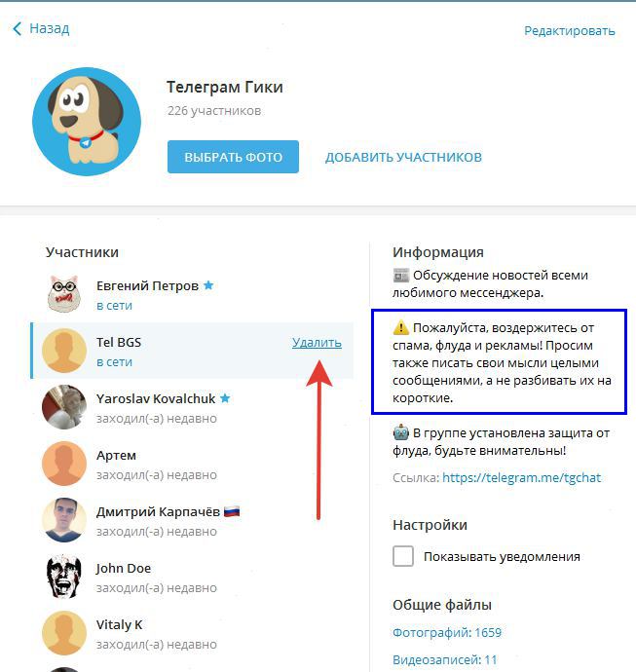Click John Doe's skull avatar
636x672 pixels.
(x=64, y=577)
